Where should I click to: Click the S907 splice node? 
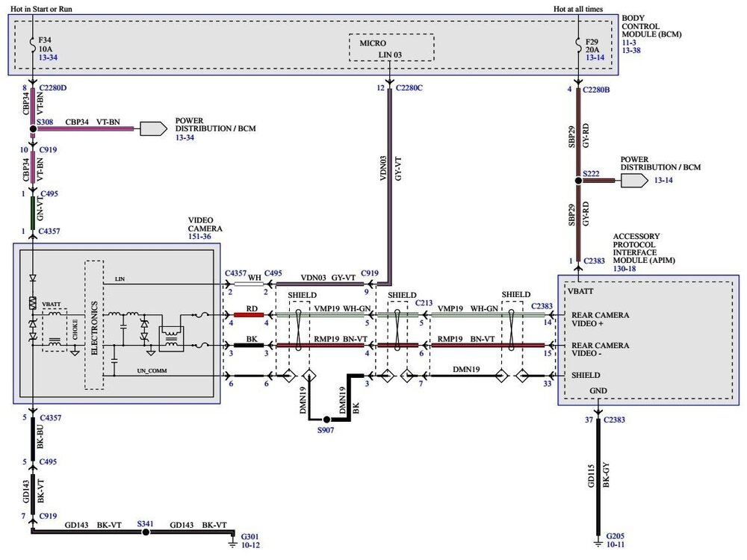(x=325, y=420)
